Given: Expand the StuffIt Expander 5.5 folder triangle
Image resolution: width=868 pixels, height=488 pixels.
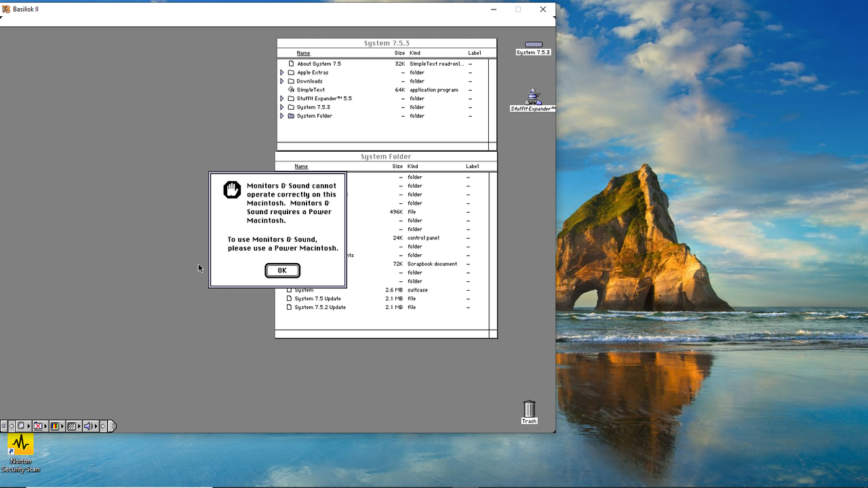Looking at the screenshot, I should pos(282,98).
